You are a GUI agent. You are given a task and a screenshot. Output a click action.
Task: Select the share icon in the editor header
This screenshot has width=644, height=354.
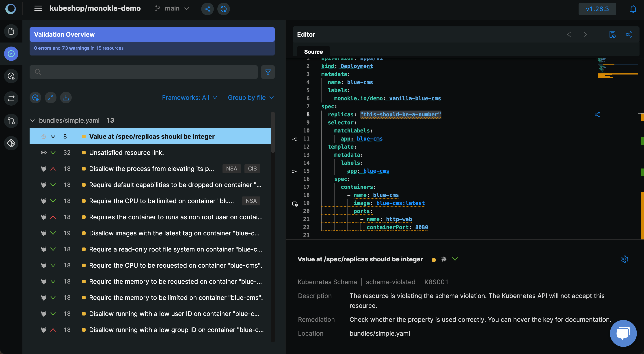(629, 34)
